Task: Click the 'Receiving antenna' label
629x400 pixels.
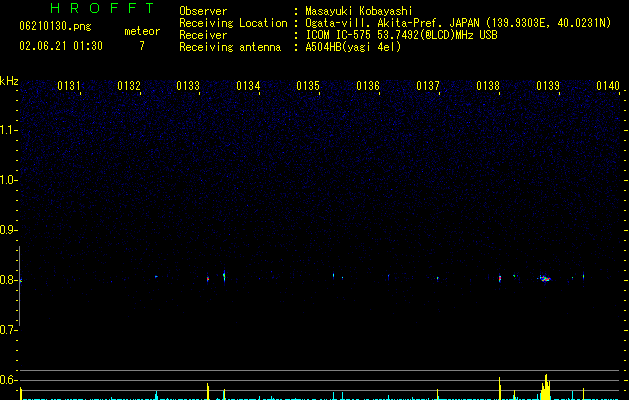Action: pos(230,47)
